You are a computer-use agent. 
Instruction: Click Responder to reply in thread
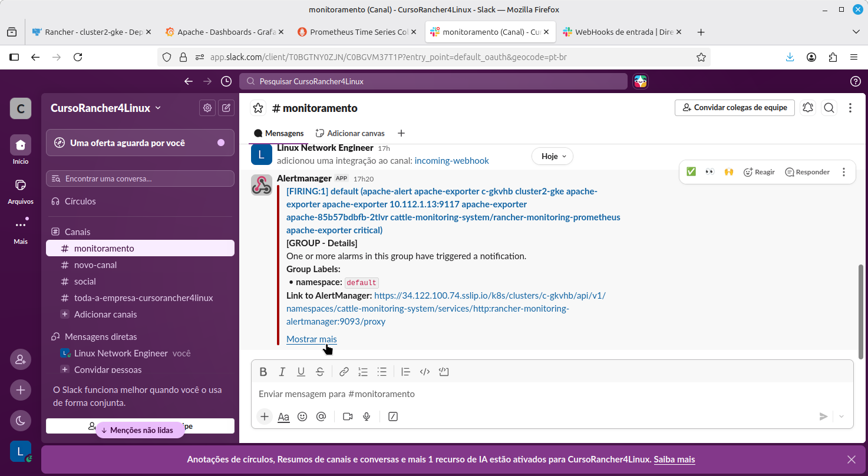point(807,172)
